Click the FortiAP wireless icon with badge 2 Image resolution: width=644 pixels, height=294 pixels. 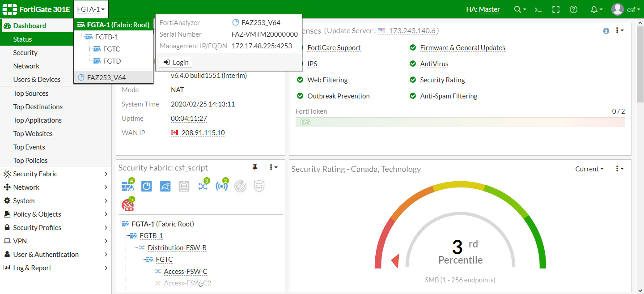tap(221, 187)
